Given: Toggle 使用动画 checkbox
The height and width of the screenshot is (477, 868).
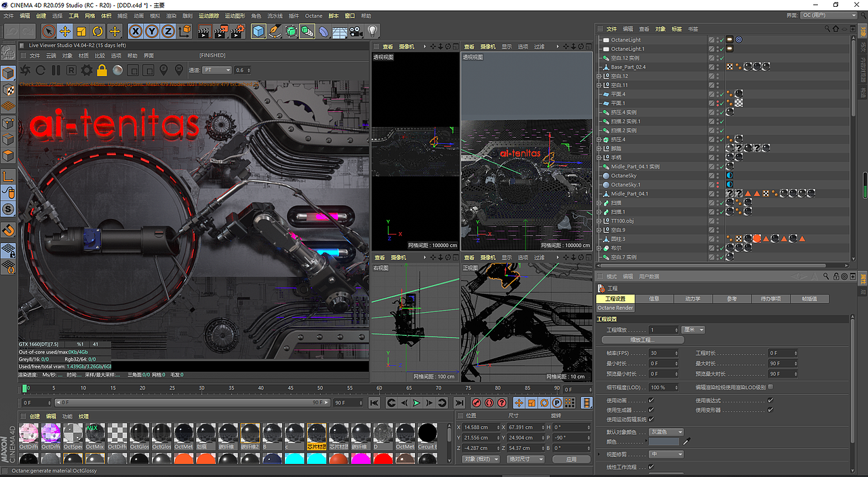Looking at the screenshot, I should click(651, 400).
